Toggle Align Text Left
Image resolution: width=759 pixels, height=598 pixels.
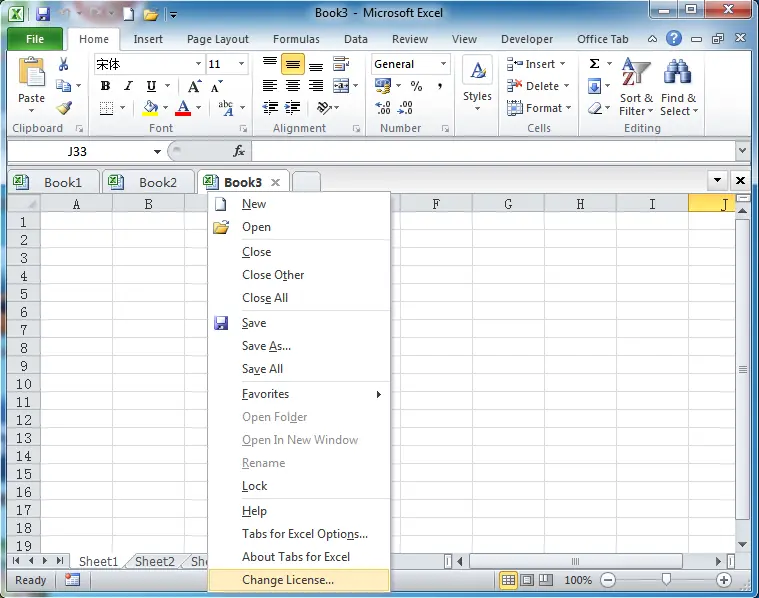coord(270,86)
